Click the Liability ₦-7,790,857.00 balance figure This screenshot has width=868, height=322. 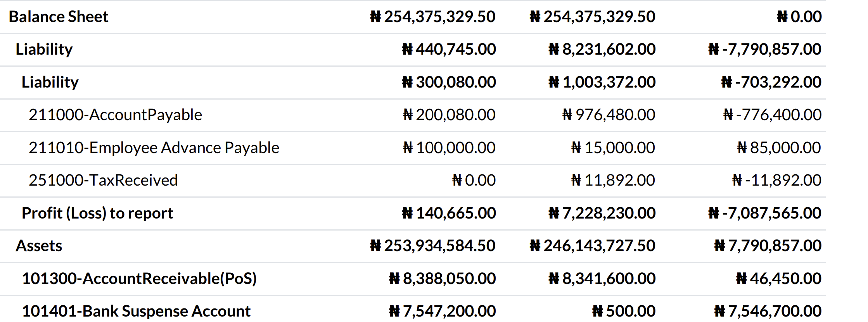pyautogui.click(x=764, y=49)
